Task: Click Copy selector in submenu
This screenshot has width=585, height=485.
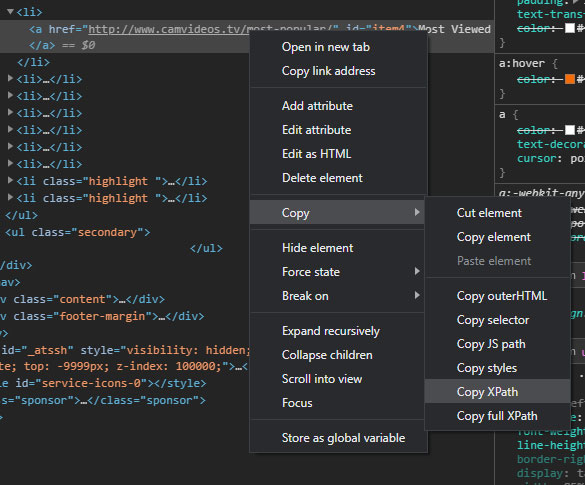Action: [x=497, y=320]
